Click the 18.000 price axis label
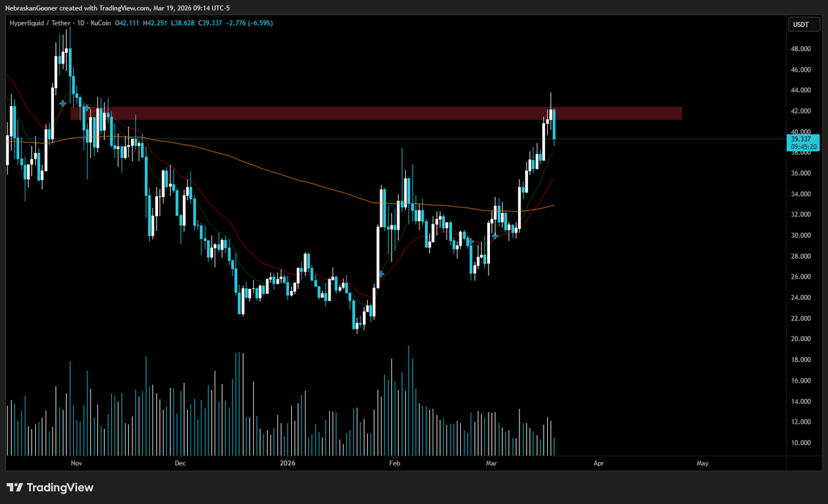 (x=801, y=359)
